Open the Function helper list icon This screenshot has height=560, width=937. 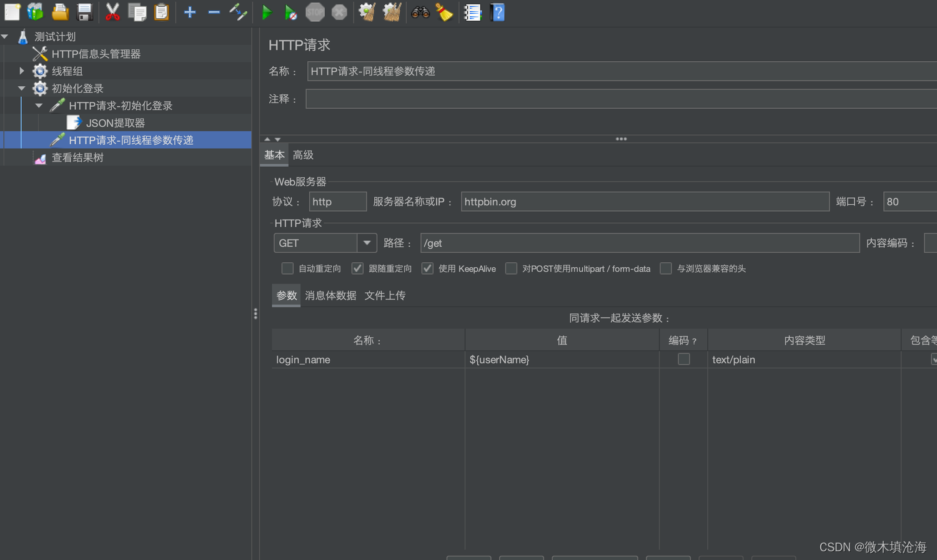473,12
